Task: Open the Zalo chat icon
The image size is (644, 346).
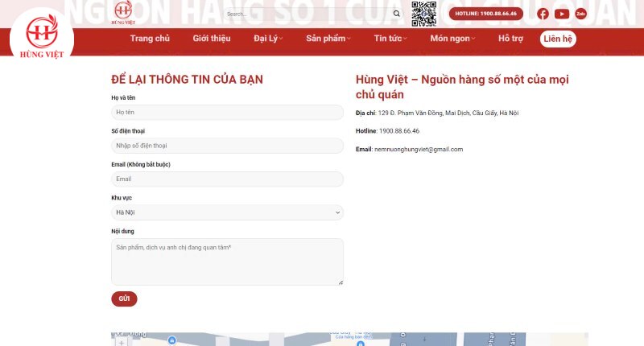Action: 580,14
